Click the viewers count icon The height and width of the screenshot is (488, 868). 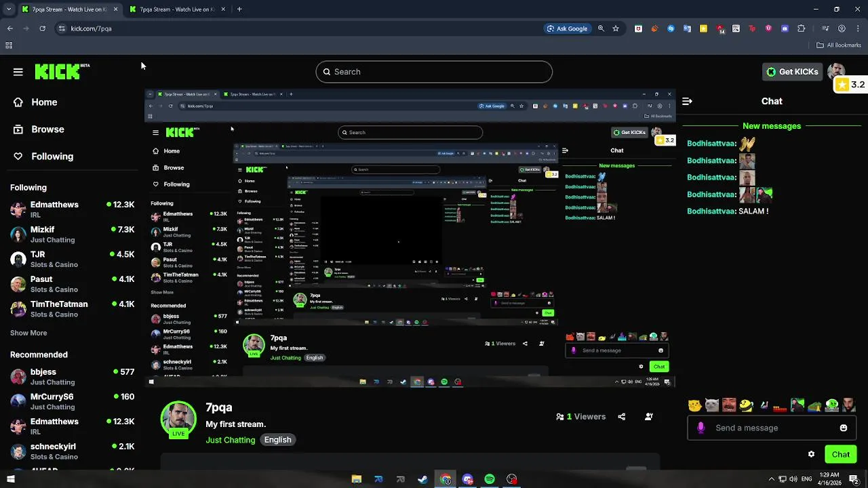point(559,417)
